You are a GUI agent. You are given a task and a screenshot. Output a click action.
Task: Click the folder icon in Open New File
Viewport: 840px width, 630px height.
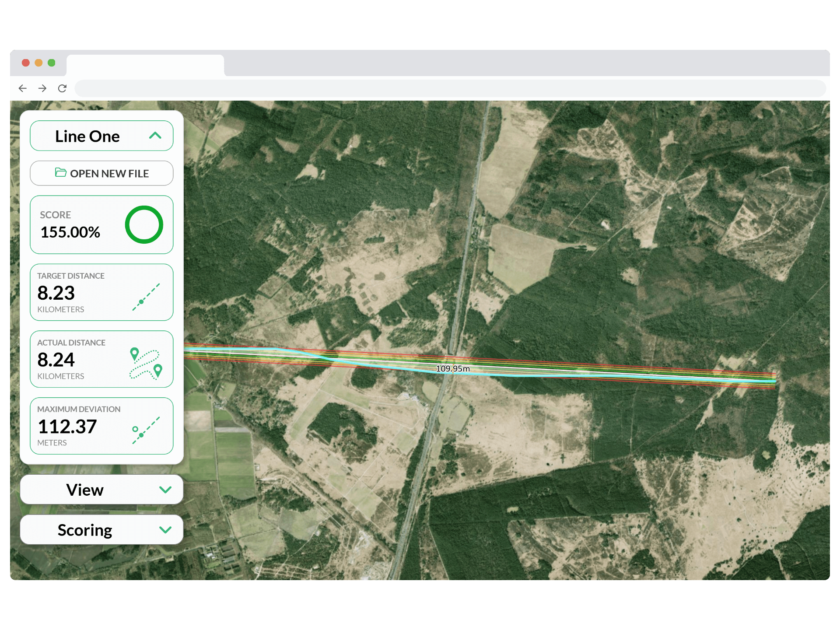60,172
